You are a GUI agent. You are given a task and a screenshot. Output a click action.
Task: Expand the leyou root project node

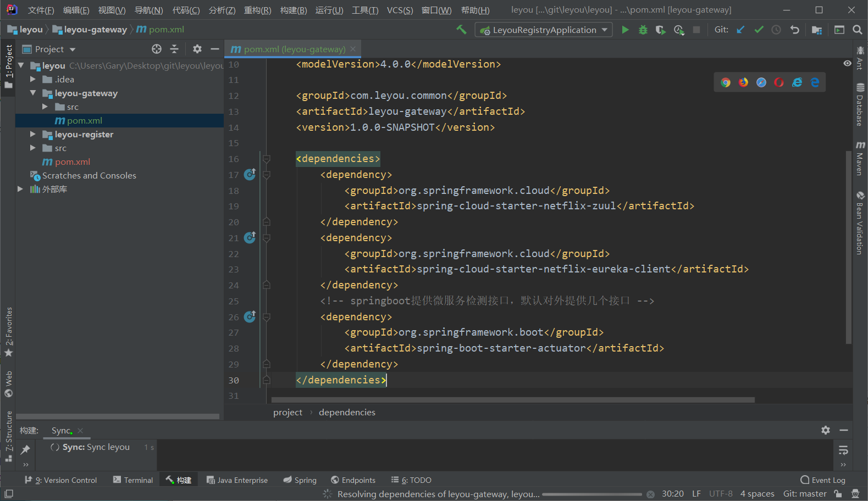[21, 65]
